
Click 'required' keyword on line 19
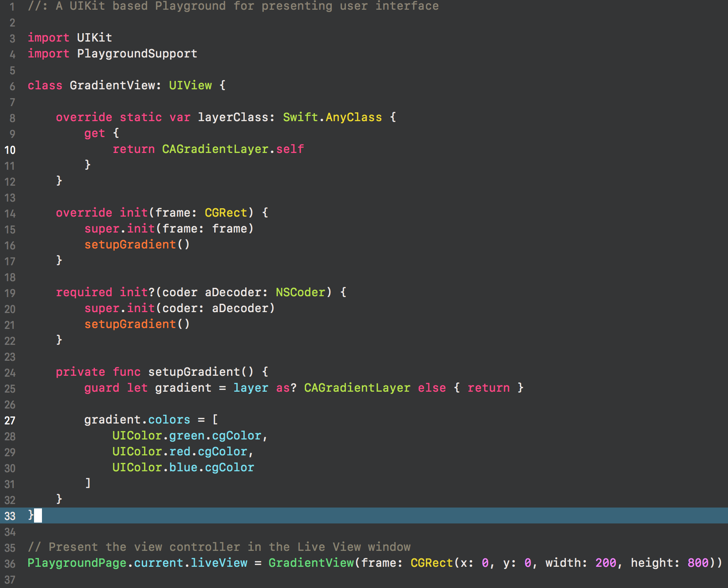[84, 292]
